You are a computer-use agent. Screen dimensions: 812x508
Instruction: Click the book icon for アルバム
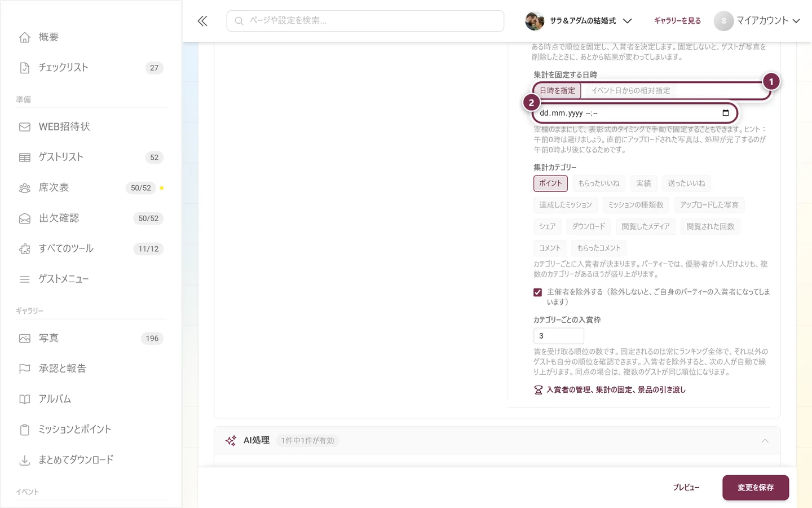[x=25, y=400]
